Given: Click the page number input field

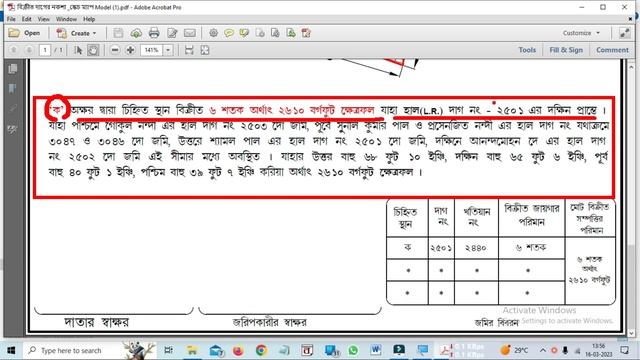Looking at the screenshot, I should click(x=44, y=50).
